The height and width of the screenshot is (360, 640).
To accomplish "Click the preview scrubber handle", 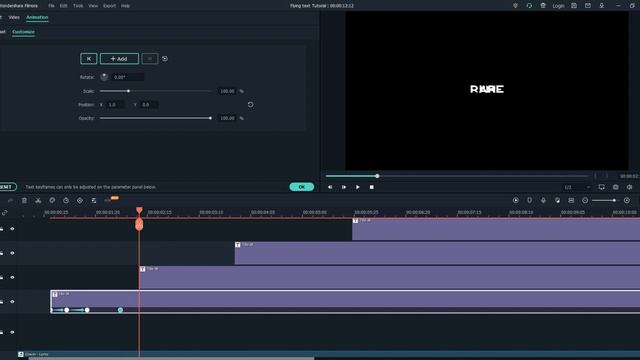I will (378, 176).
